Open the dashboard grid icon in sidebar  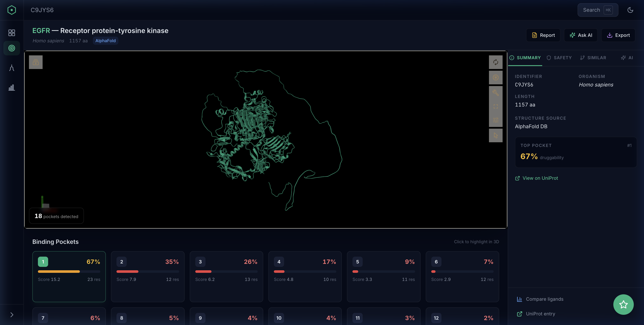[11, 33]
